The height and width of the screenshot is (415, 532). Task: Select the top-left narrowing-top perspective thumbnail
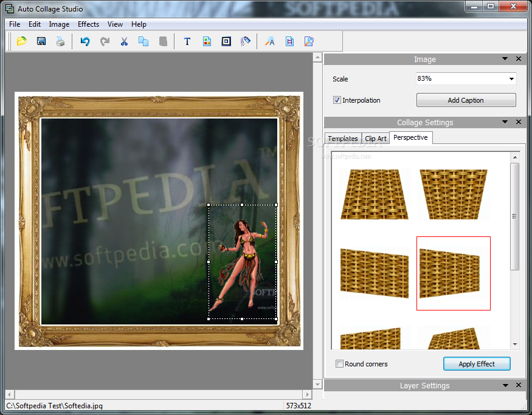coord(375,194)
